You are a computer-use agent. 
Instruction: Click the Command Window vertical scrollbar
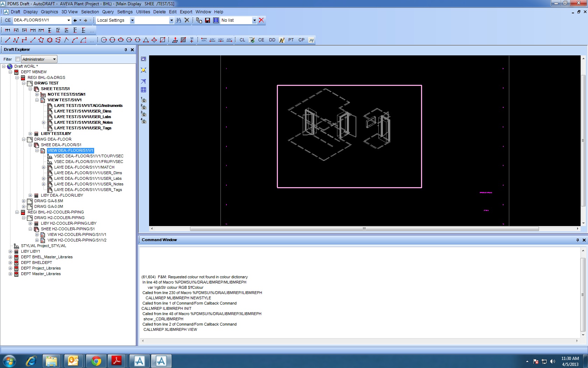click(x=583, y=294)
